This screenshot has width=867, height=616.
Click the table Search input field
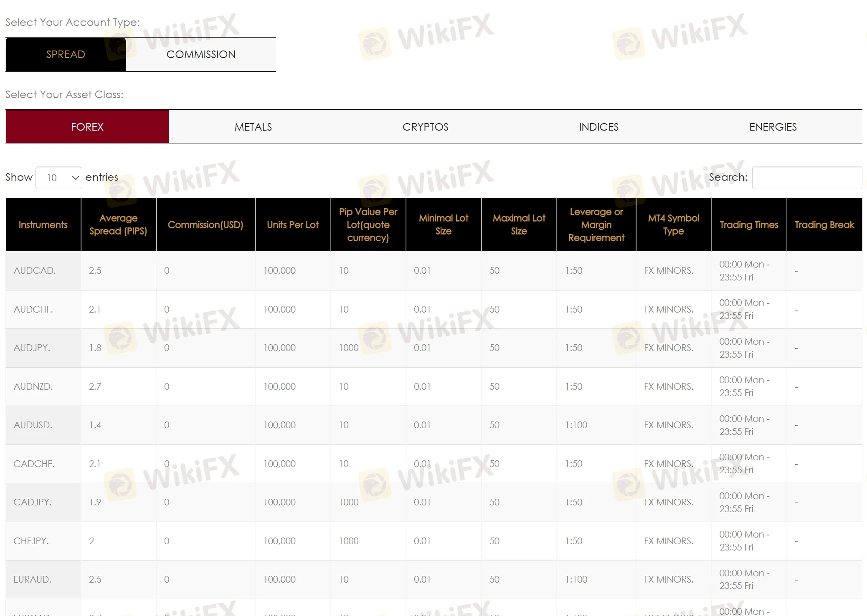point(806,178)
